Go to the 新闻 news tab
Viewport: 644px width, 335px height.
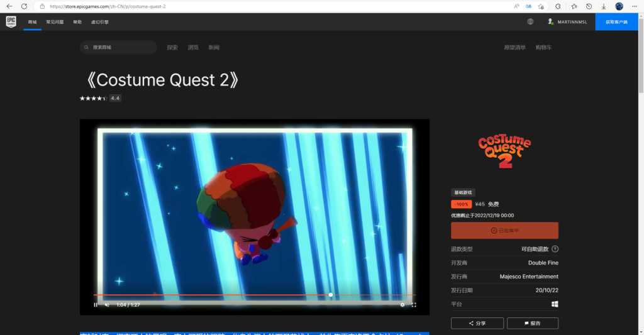tap(214, 48)
